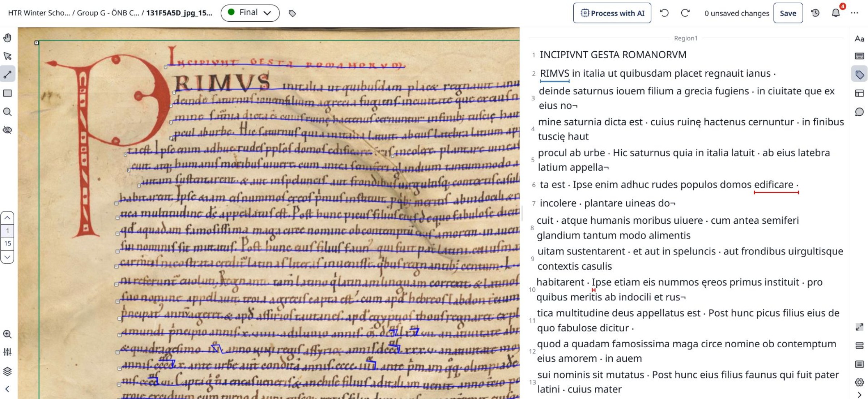Click the tag icon beside Final status
Screen dimensions: 868x399
pos(292,13)
